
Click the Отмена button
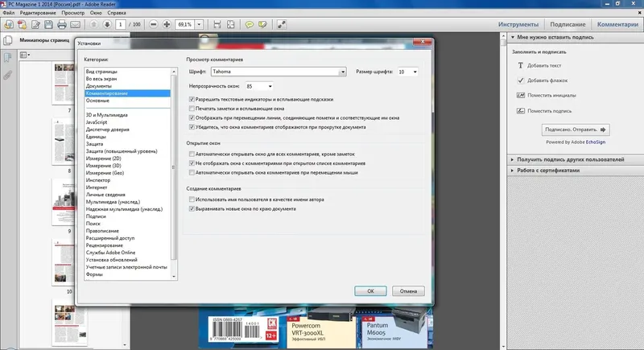tap(408, 291)
